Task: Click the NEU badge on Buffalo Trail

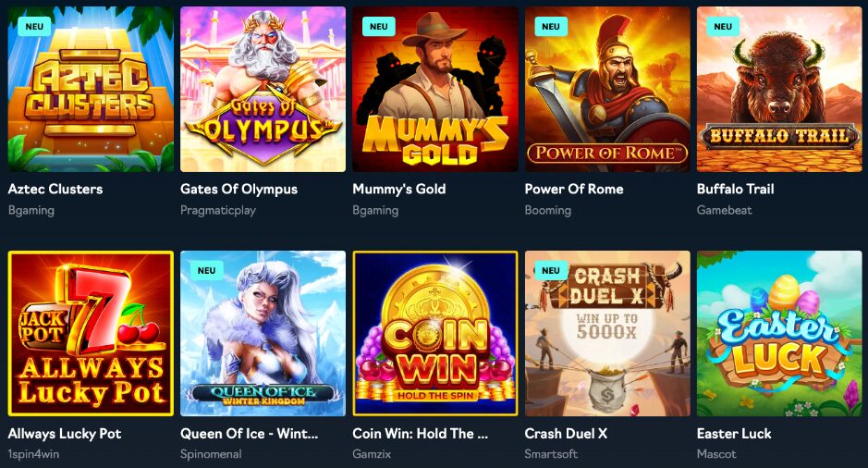Action: coord(723,27)
